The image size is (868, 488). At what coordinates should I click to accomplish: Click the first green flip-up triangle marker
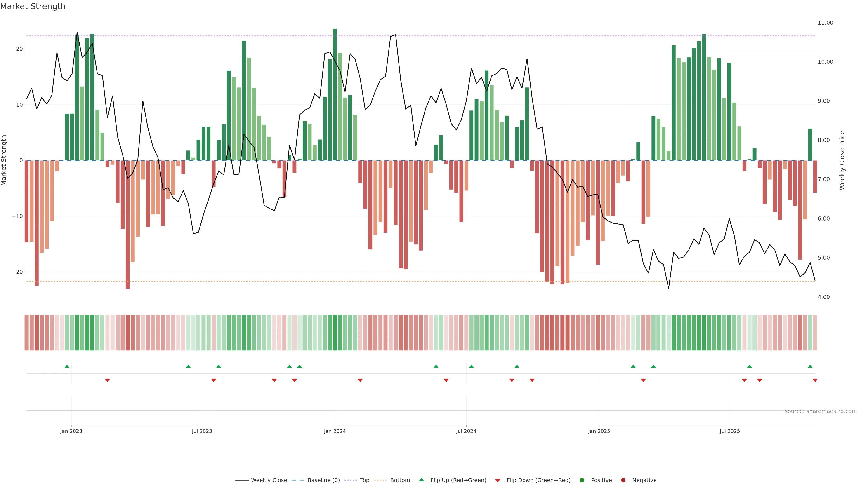tap(67, 366)
